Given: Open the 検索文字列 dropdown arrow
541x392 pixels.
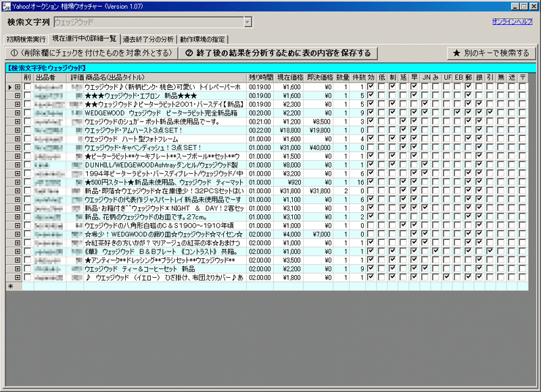Looking at the screenshot, I should tap(248, 22).
